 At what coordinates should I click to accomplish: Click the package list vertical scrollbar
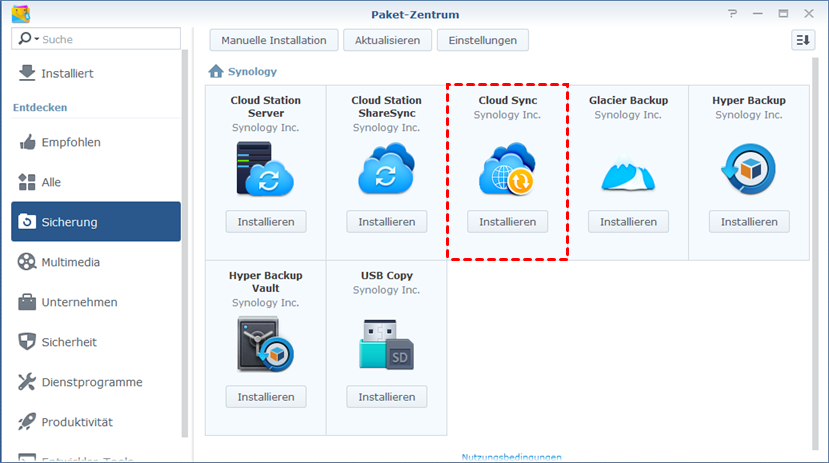815,254
